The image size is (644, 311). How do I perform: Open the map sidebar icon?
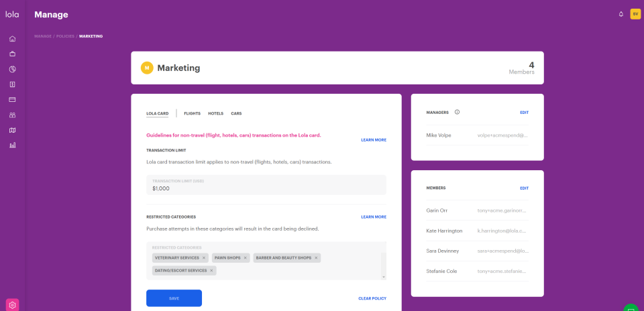point(12,130)
